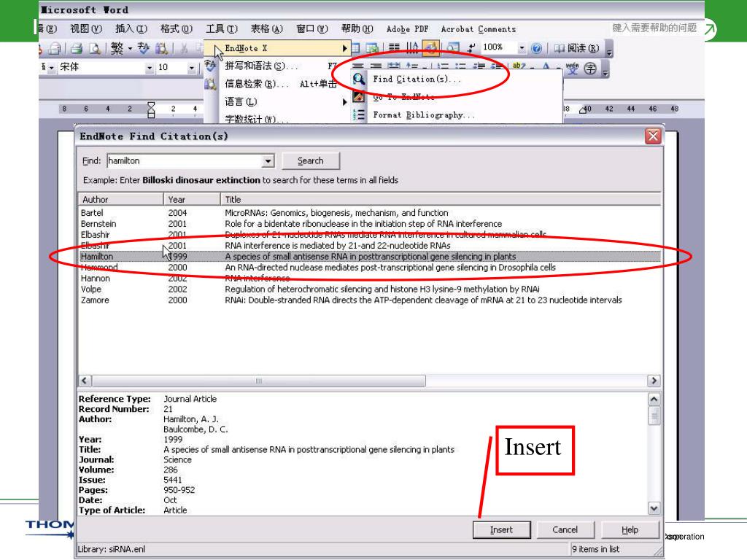Open Print Preview from the toolbar
Screen dimensions: 747x560
[95, 48]
